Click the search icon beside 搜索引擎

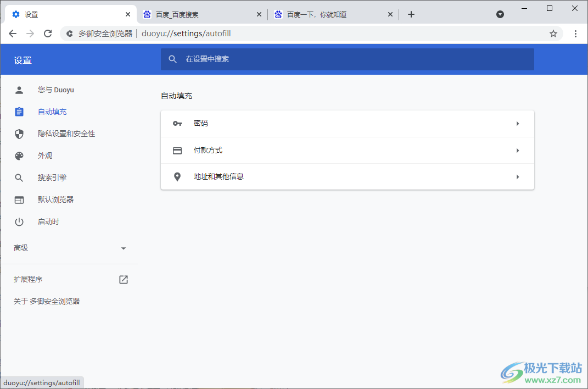(x=19, y=178)
